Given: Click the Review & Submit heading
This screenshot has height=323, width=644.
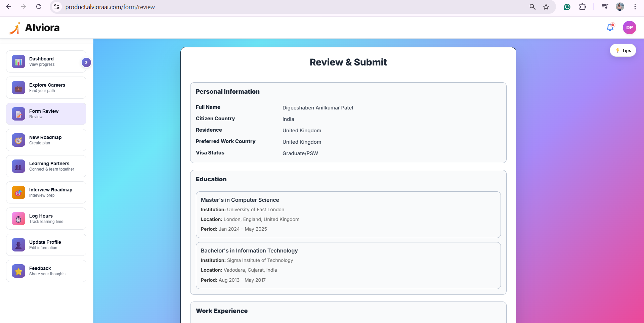Looking at the screenshot, I should [x=348, y=62].
